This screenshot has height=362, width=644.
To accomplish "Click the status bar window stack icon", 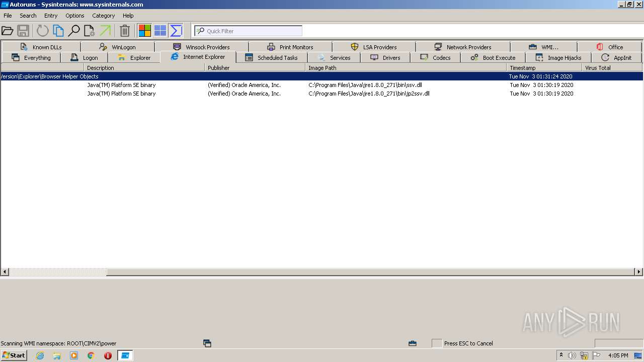I will click(207, 343).
